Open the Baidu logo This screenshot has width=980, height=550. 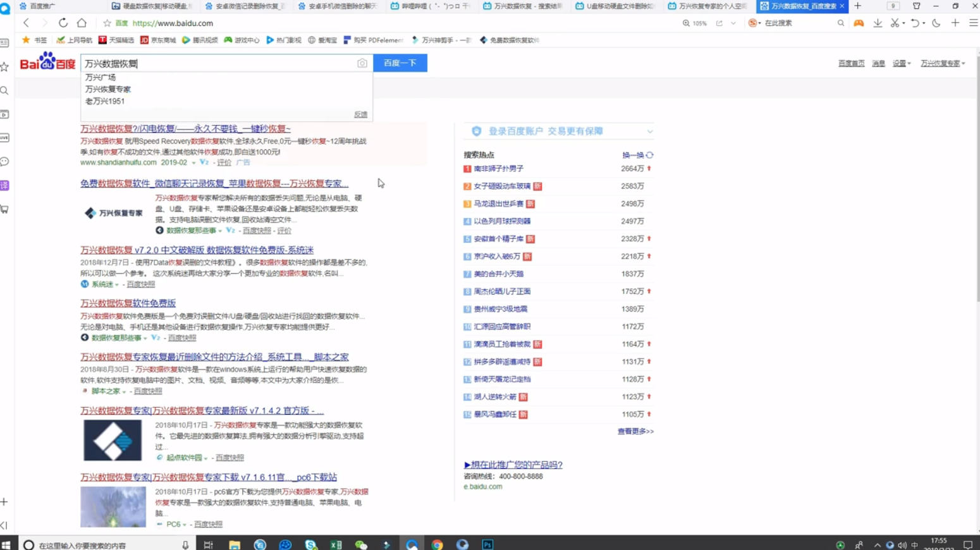(47, 63)
